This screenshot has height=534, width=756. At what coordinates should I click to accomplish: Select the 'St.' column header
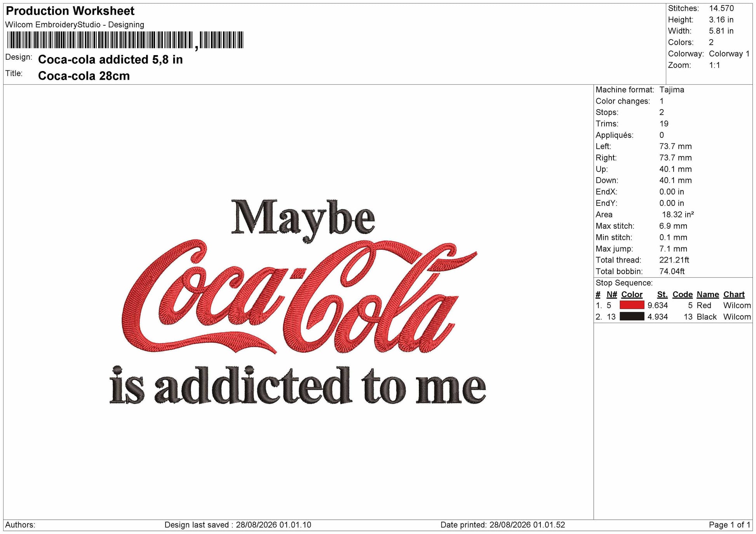[662, 294]
